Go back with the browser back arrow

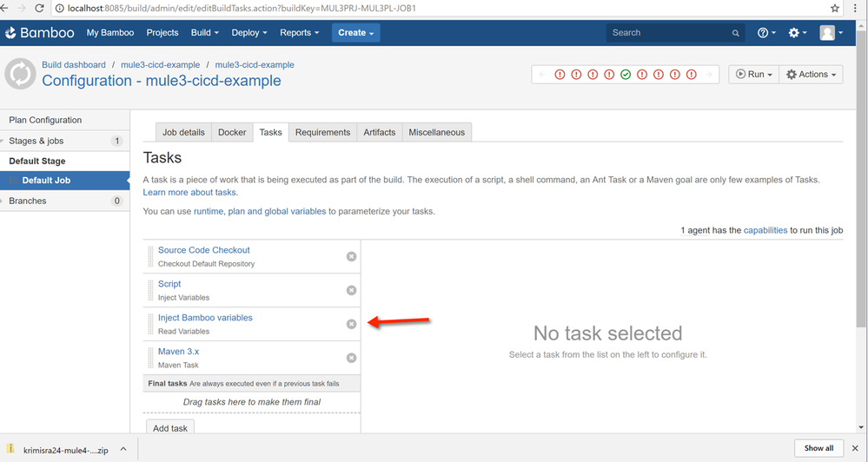[x=4, y=9]
